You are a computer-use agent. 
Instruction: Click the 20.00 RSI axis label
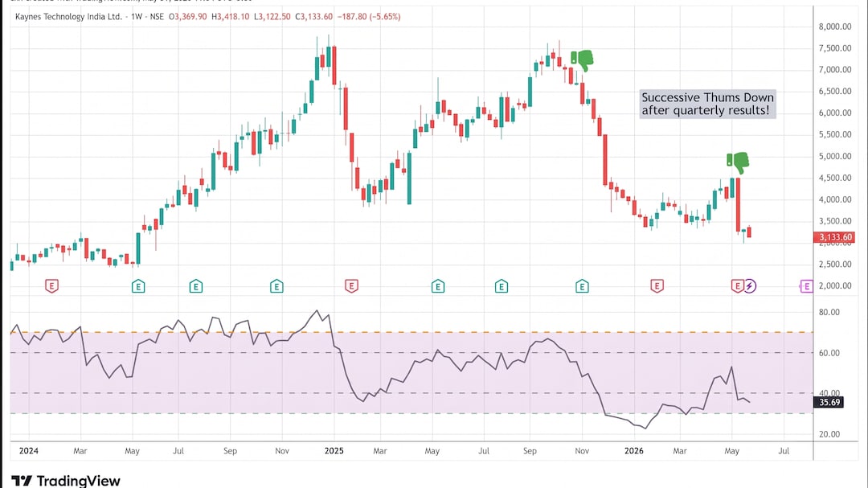pos(829,434)
